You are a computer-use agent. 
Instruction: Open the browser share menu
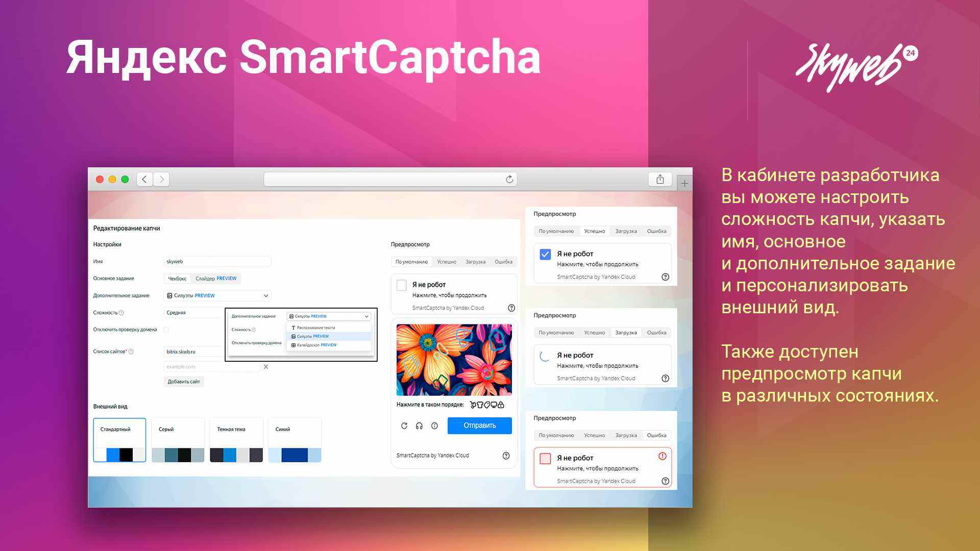660,179
